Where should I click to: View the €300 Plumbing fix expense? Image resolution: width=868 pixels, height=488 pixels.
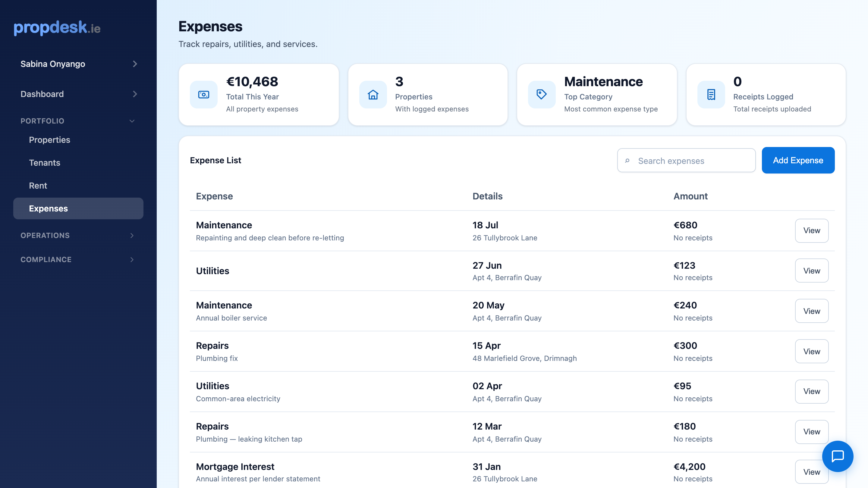click(x=811, y=351)
